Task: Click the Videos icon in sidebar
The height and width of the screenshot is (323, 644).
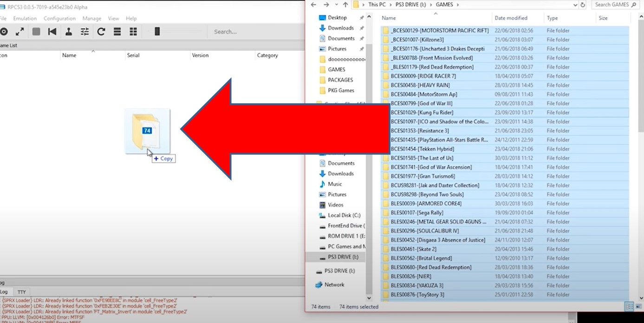Action: click(x=322, y=205)
